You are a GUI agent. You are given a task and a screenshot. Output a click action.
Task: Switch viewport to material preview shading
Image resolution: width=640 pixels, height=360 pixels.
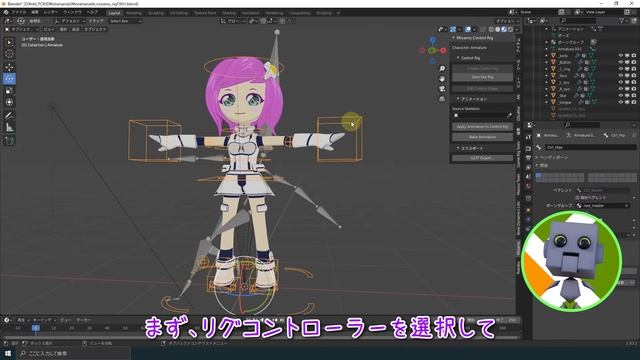click(x=504, y=29)
